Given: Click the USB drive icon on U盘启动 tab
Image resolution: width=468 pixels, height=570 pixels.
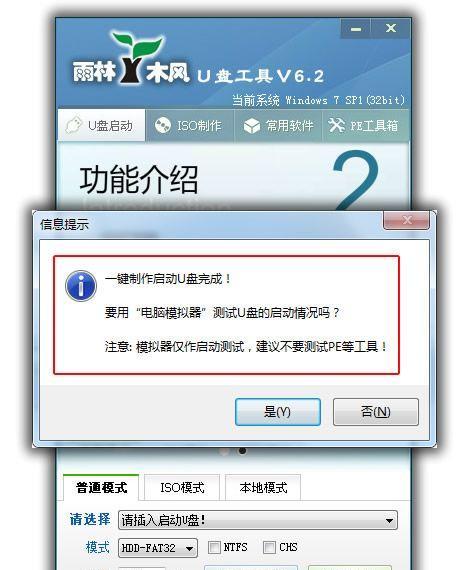Looking at the screenshot, I should 74,125.
